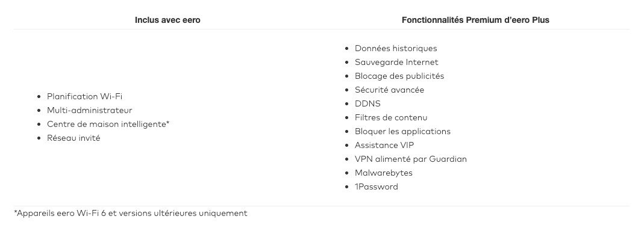
Task: Click 'Blocage des publicités' feature text
Action: click(x=399, y=76)
